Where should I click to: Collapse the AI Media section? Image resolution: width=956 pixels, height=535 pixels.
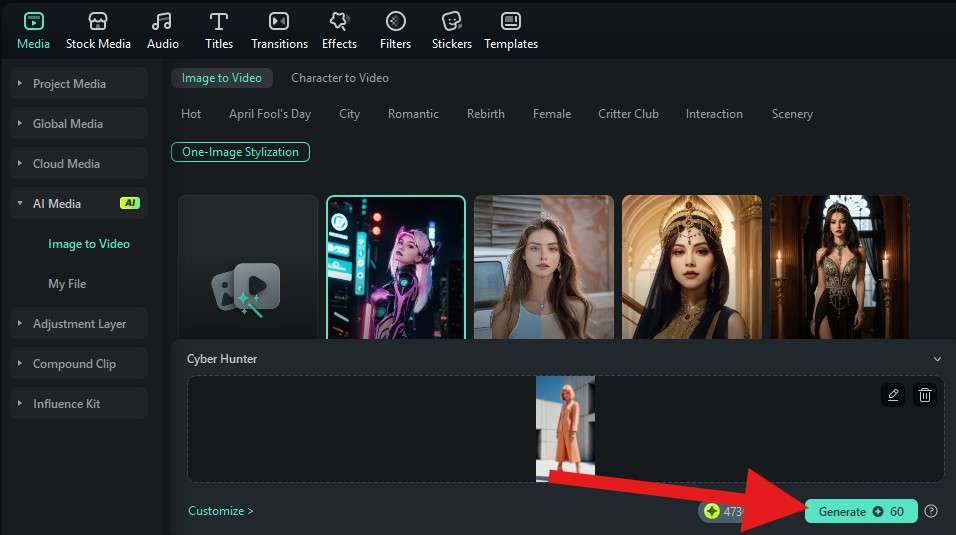tap(20, 203)
